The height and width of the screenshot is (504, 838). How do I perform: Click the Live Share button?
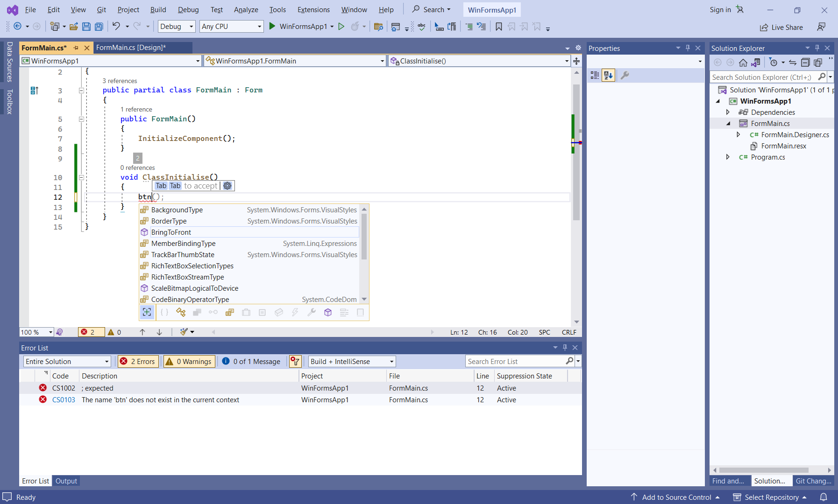click(781, 28)
